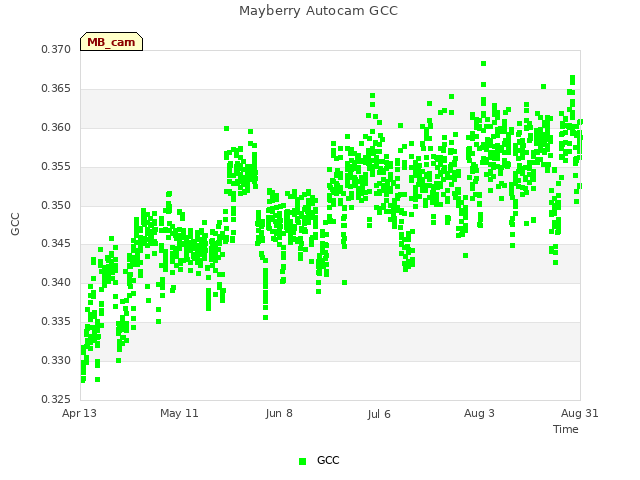The height and width of the screenshot is (480, 640).
Task: Click the MB_cam label tag
Action: click(x=111, y=42)
